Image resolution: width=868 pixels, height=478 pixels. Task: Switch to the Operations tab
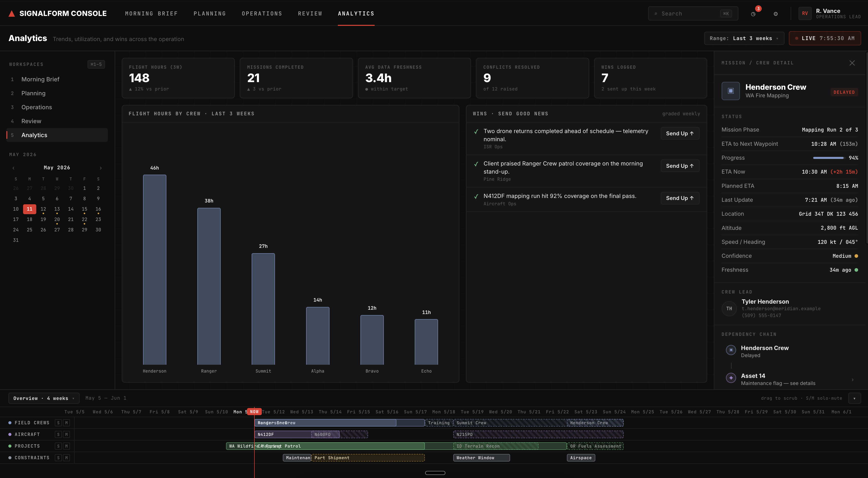(262, 13)
